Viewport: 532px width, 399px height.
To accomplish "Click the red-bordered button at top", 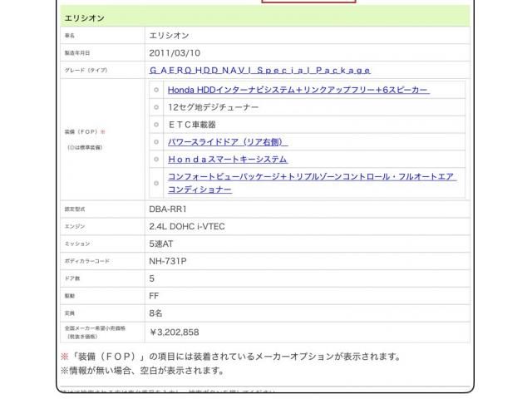I will point(308,2).
